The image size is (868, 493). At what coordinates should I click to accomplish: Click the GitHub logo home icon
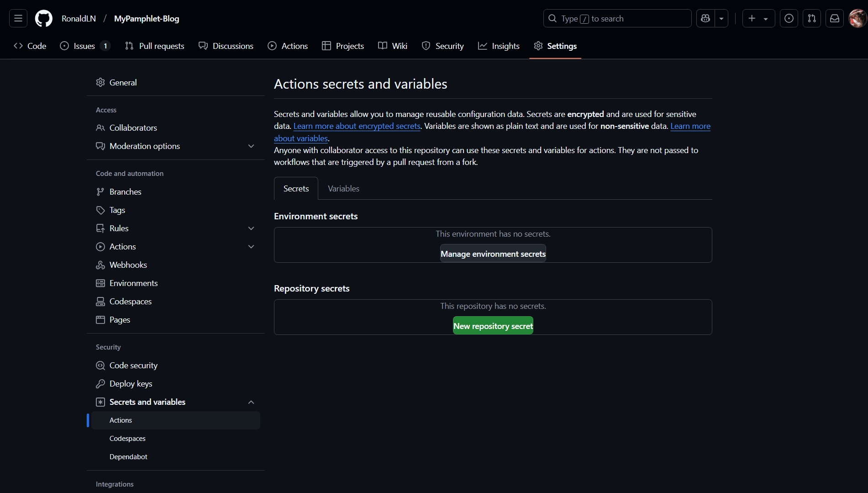pyautogui.click(x=44, y=18)
